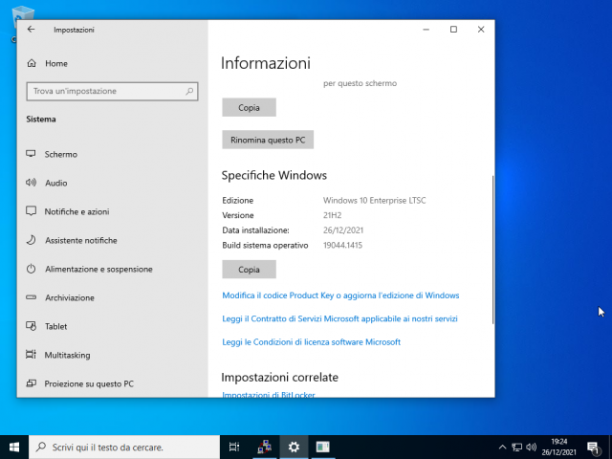Click the message icon beside Notifiche e azioni

31,211
